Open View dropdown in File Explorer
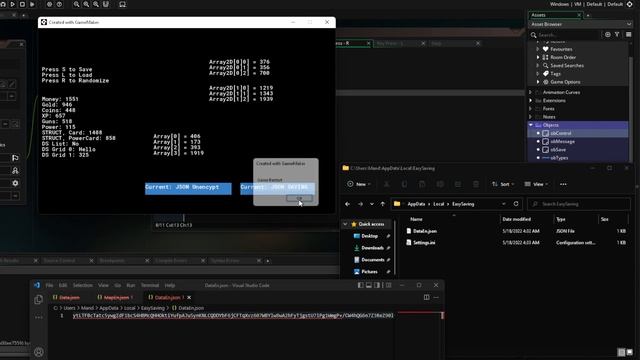This screenshot has width=640, height=360. [x=536, y=184]
